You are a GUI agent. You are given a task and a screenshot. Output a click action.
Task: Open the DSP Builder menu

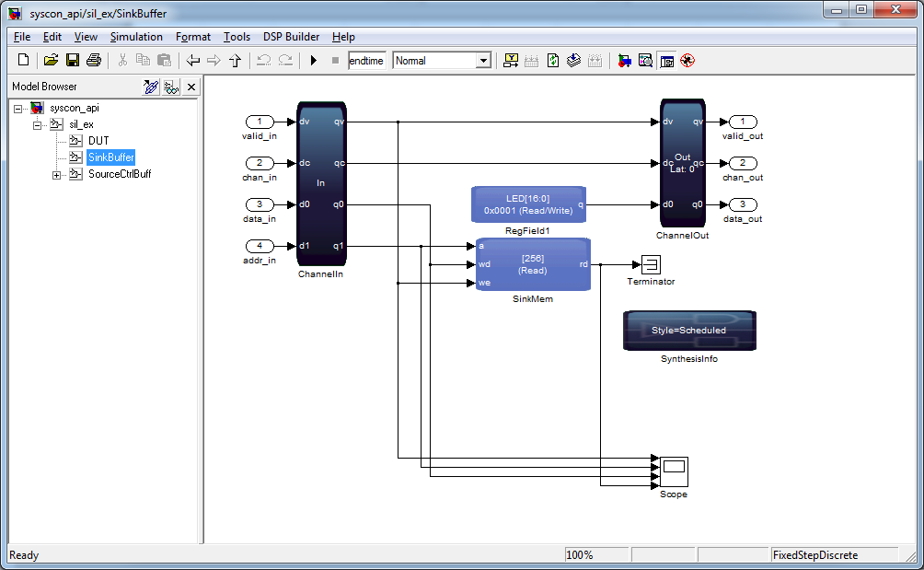tap(291, 37)
